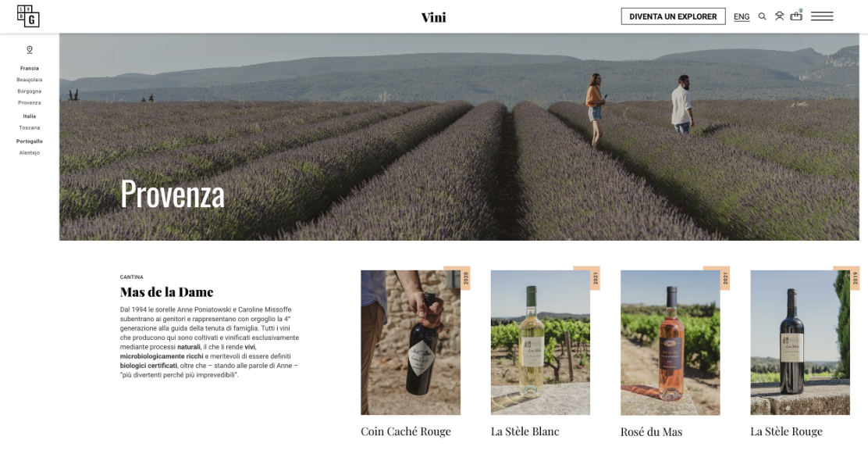The image size is (868, 454).
Task: Open the La Stèle Rouge bottle photo
Action: 800,342
